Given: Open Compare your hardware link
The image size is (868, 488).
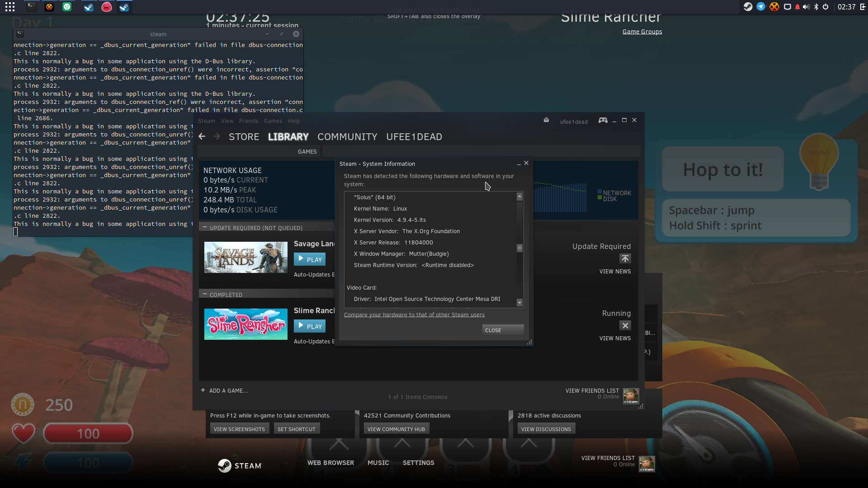Looking at the screenshot, I should pos(414,315).
